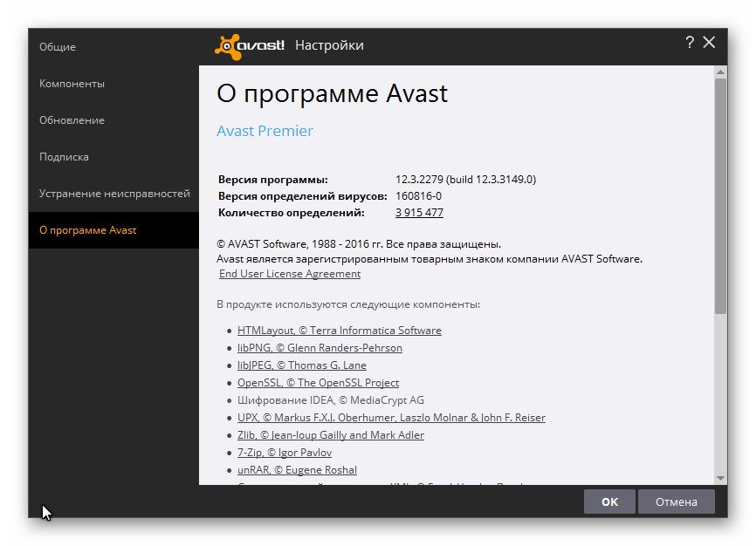Close the Avast settings window
The image size is (756, 546).
[709, 43]
